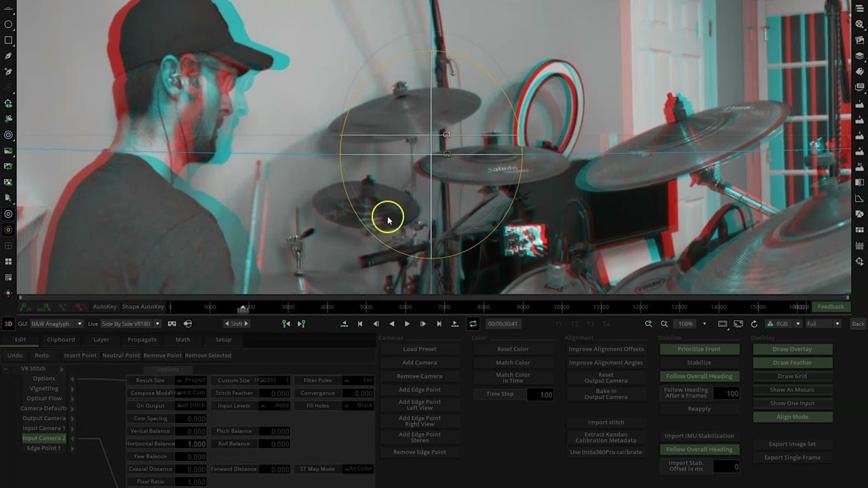
Task: Enable loop playback with the cycle icon
Action: coord(472,323)
